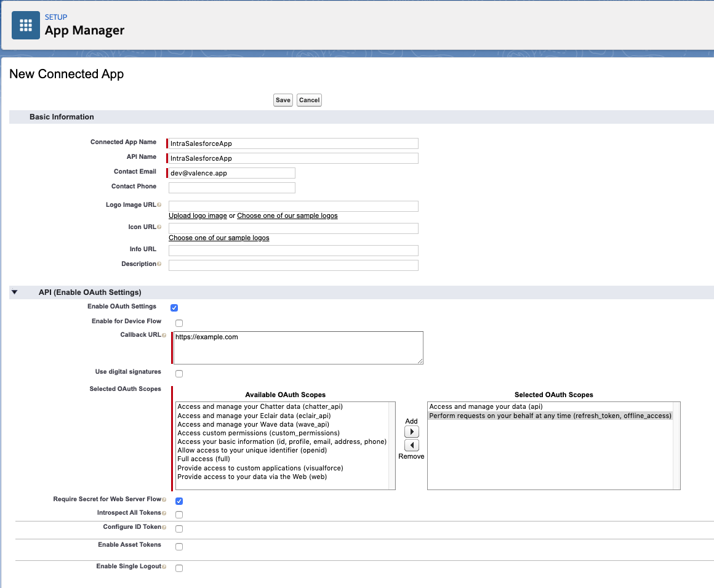Viewport: 714px width, 588px height.
Task: Click into the API Name field
Action: 293,158
